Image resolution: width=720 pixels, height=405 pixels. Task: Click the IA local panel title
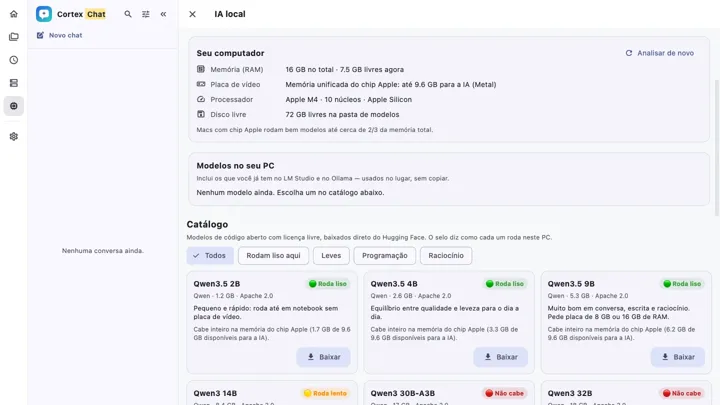pyautogui.click(x=230, y=14)
